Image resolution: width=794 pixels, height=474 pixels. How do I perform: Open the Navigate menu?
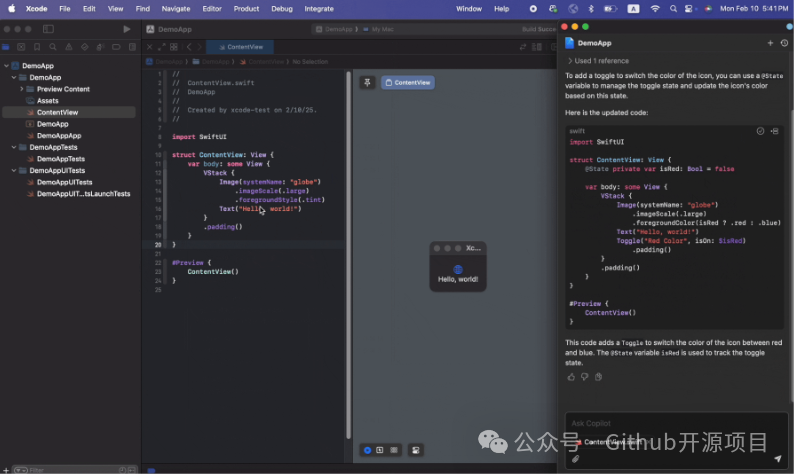[x=176, y=9]
